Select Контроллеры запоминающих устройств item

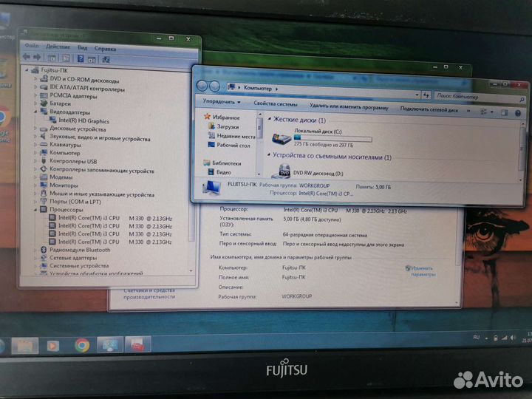pos(102,171)
